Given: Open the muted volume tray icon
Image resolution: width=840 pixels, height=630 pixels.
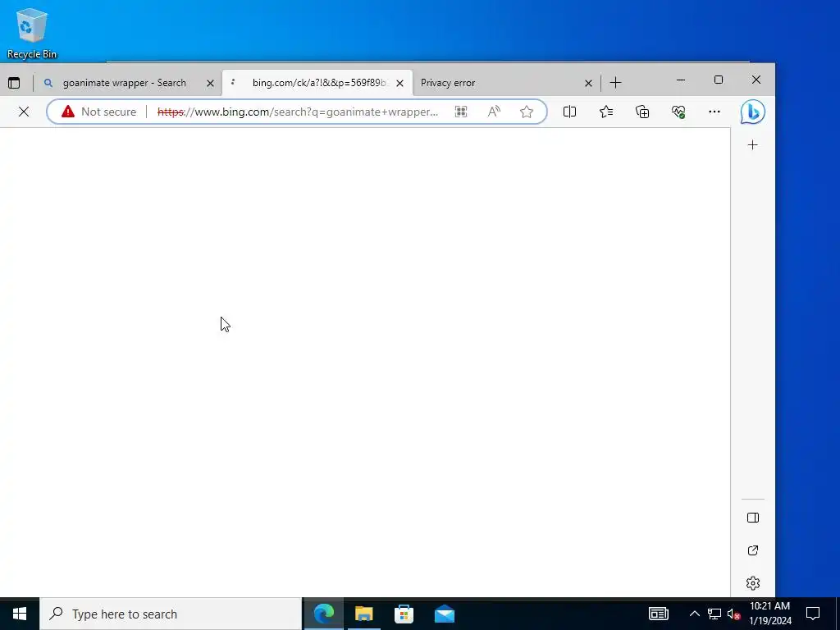Looking at the screenshot, I should tap(733, 614).
